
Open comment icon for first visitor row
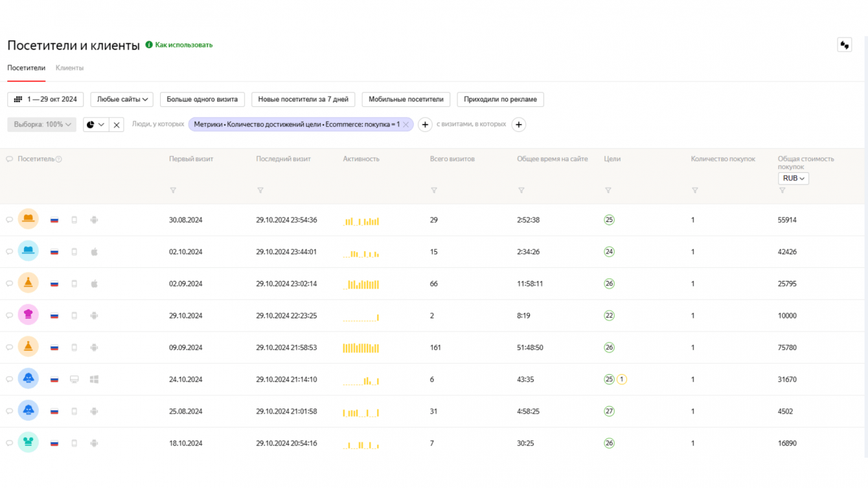click(x=10, y=220)
